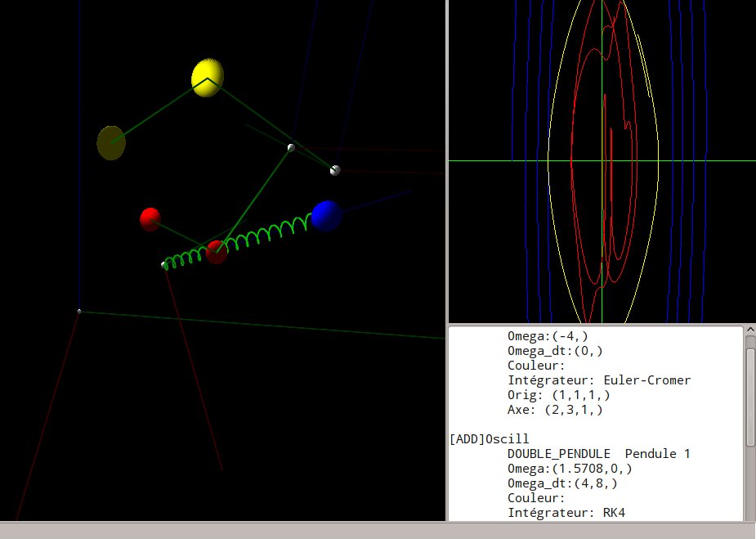Click the green axes intersection in phase plot
Image resolution: width=756 pixels, height=539 pixels.
tap(602, 160)
